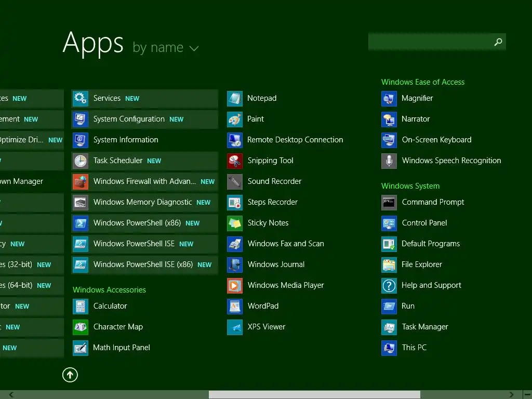Open 'Windows PowerShell ISE (x86)' entry text
This screenshot has height=399, width=532.
(143, 264)
